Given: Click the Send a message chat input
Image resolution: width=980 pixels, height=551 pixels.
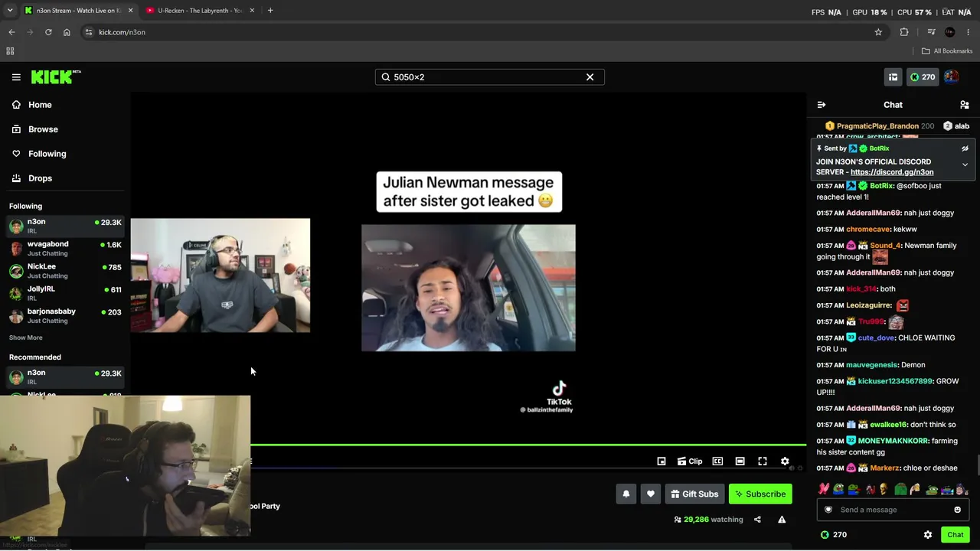Looking at the screenshot, I should (x=892, y=510).
